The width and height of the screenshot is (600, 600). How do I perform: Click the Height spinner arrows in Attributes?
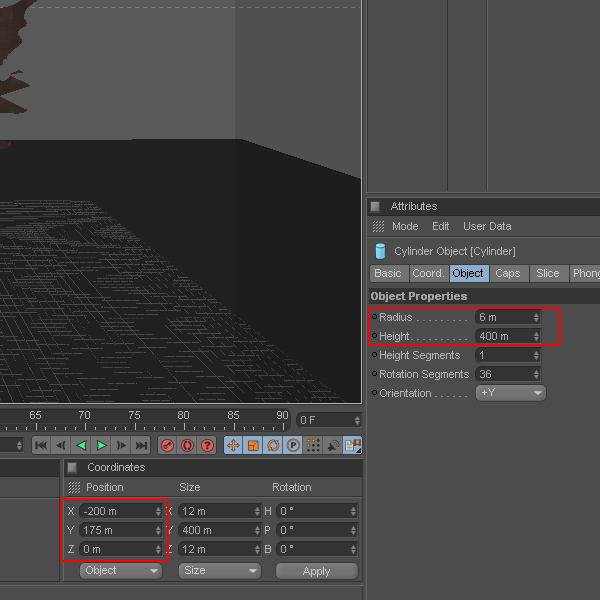click(536, 336)
